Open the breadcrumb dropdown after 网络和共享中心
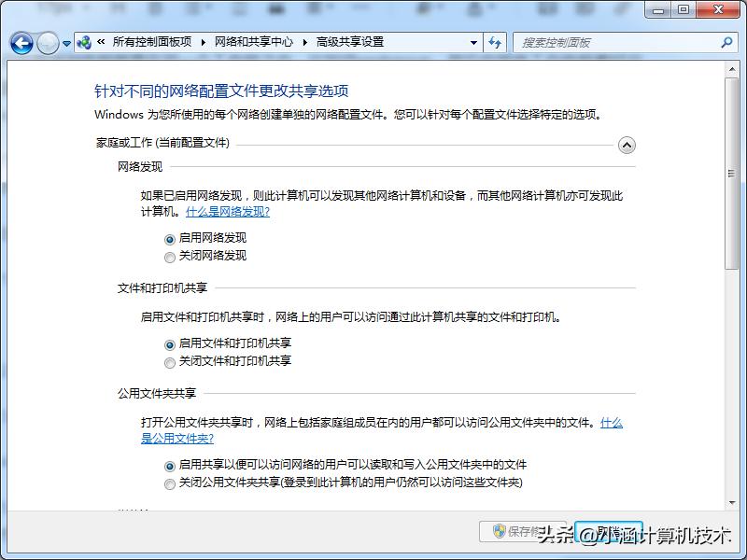The image size is (747, 560). [304, 42]
